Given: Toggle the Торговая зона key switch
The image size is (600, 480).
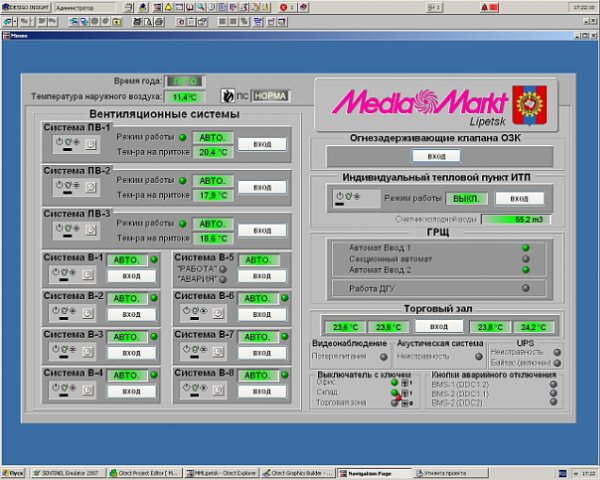Looking at the screenshot, I should tap(406, 401).
